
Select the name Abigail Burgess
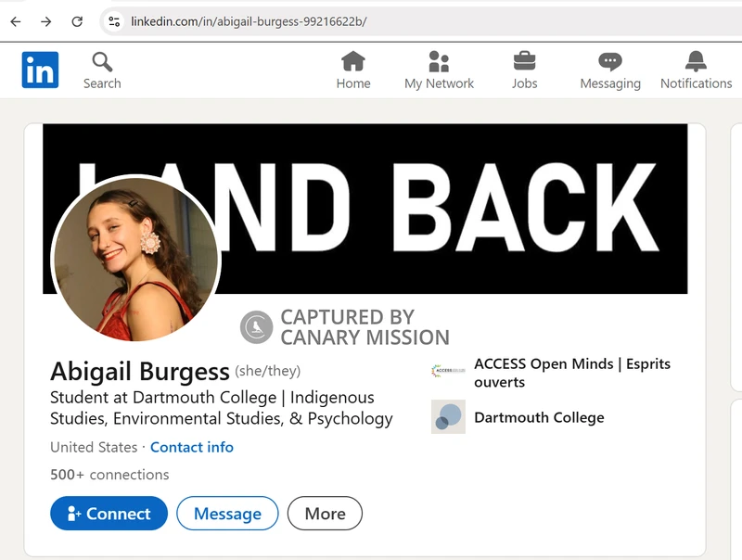140,371
